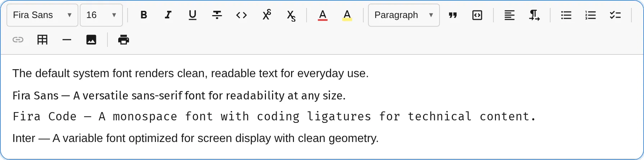The width and height of the screenshot is (644, 160).
Task: Toggle inline code formatting
Action: pos(241,15)
